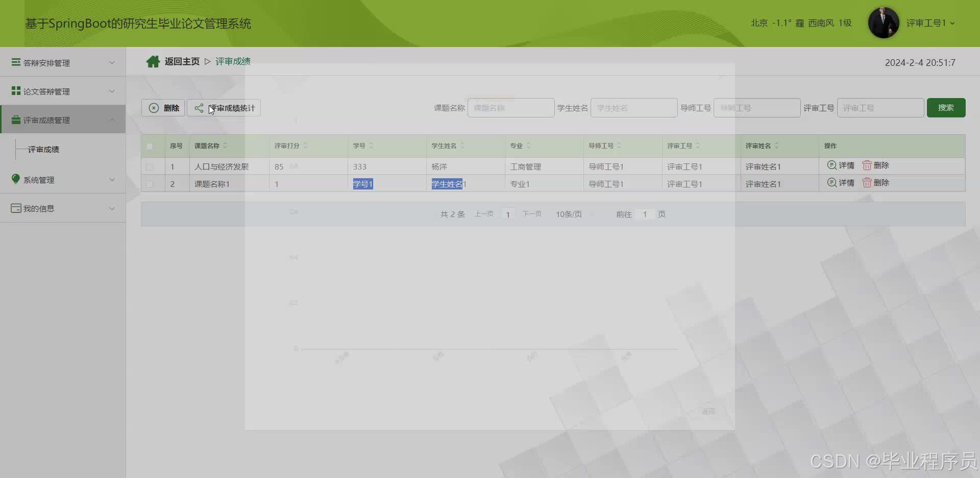Click the 评审工号 search input
The image size is (980, 478).
880,108
